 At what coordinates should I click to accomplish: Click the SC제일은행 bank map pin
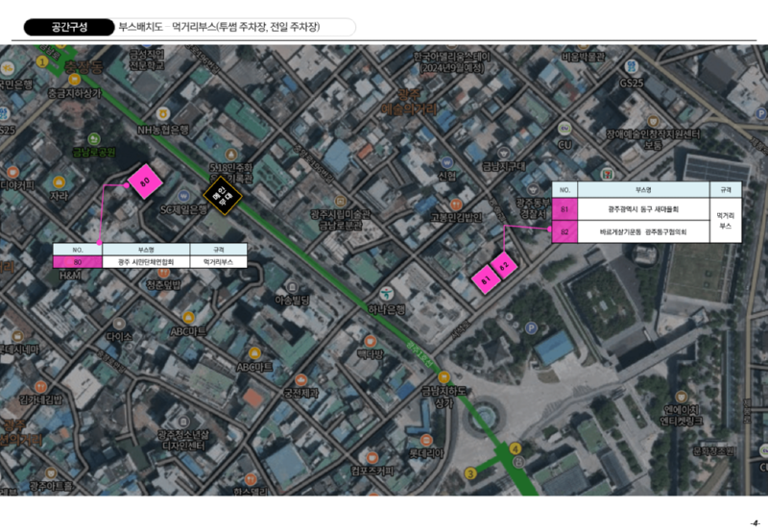coord(185,195)
